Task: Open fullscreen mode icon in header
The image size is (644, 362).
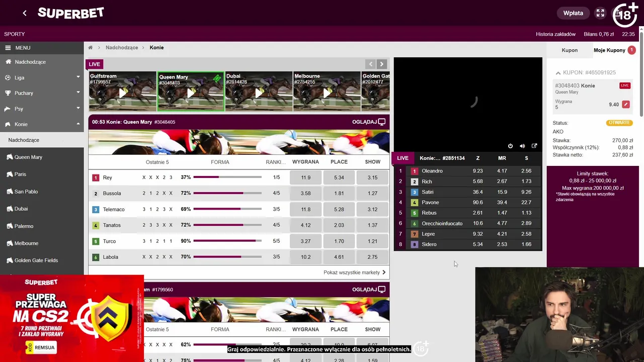Action: click(x=600, y=13)
